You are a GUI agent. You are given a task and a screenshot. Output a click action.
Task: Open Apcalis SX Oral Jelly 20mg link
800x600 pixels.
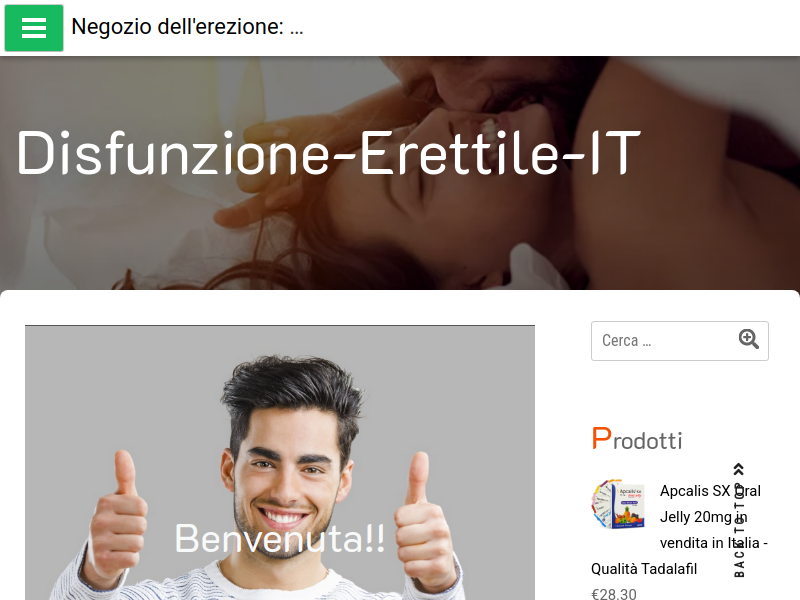710,491
